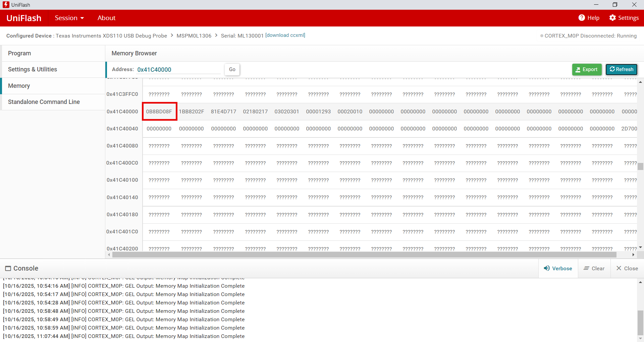Select memory cell 03020301
The width and height of the screenshot is (644, 342).
point(287,112)
